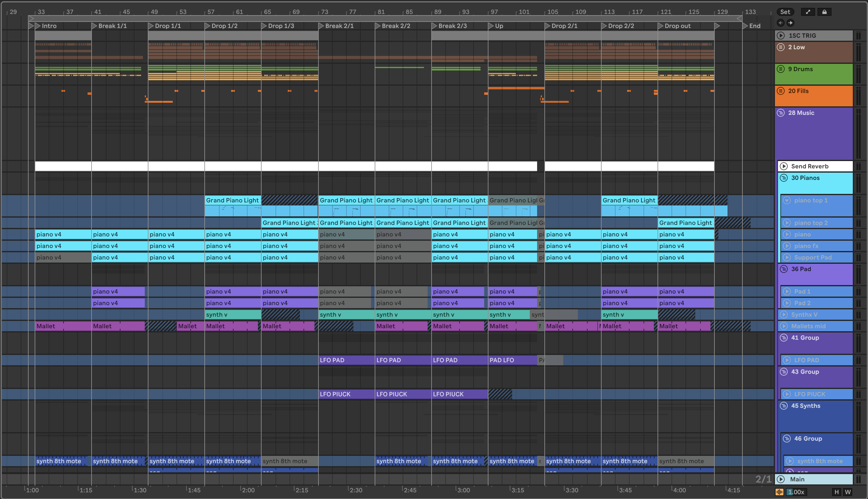Image resolution: width=868 pixels, height=499 pixels.
Task: Collapse the 9 Drums group track
Action: coord(781,69)
